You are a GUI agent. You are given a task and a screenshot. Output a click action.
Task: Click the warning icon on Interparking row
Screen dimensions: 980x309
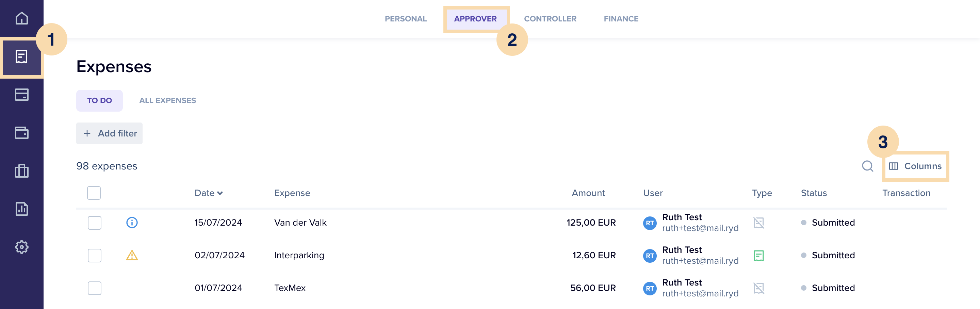coord(132,255)
